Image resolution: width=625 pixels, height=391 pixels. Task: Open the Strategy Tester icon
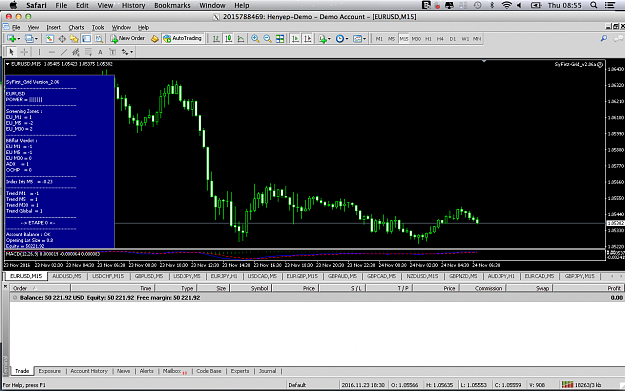[99, 39]
